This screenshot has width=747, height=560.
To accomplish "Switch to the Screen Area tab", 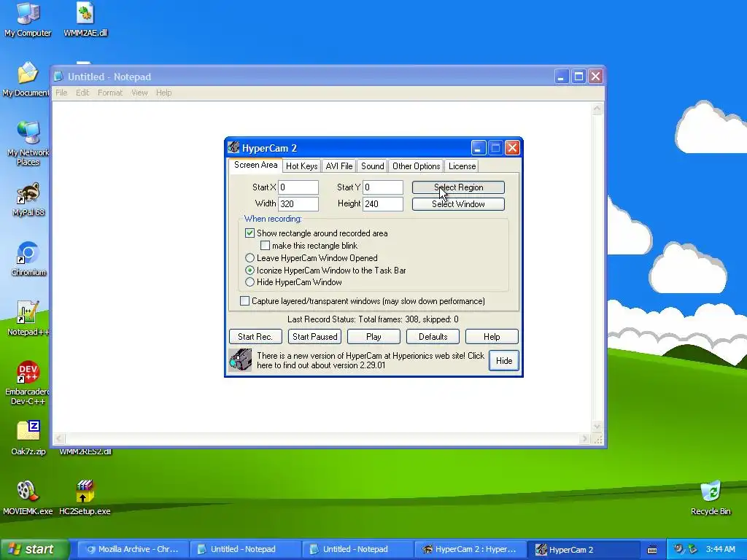I will (255, 165).
